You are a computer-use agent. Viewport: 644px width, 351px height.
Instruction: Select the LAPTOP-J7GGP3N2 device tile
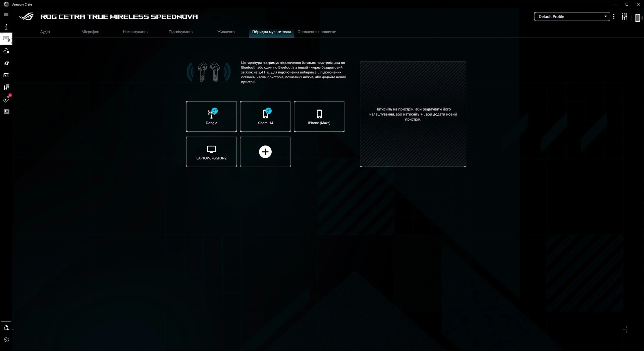(211, 152)
